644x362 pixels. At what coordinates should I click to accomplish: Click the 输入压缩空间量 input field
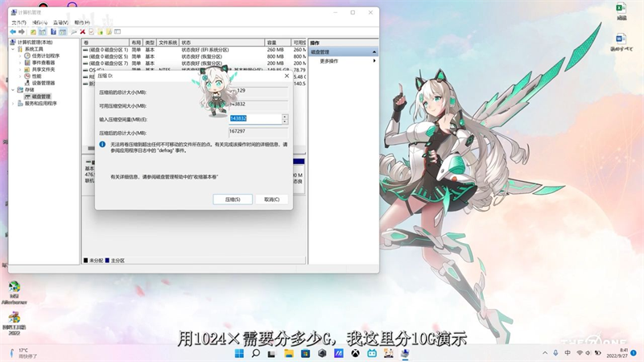(x=255, y=118)
